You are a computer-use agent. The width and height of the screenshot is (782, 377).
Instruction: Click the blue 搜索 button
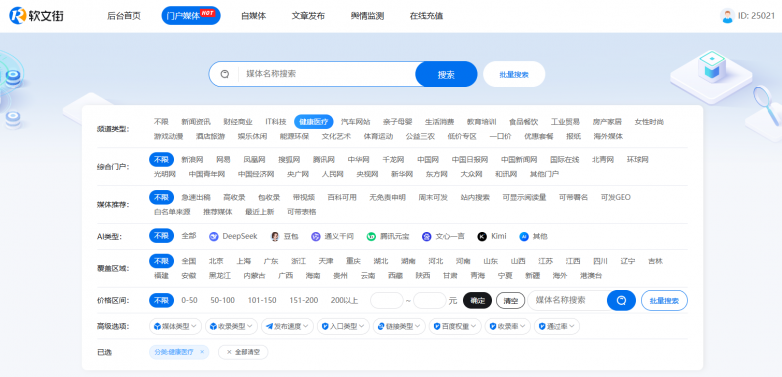pos(446,74)
